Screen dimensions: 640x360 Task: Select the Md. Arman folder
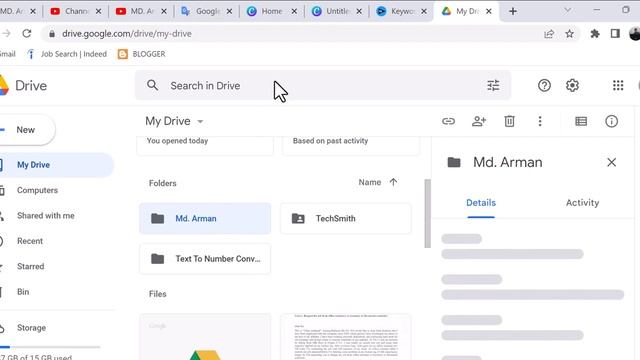(x=205, y=218)
